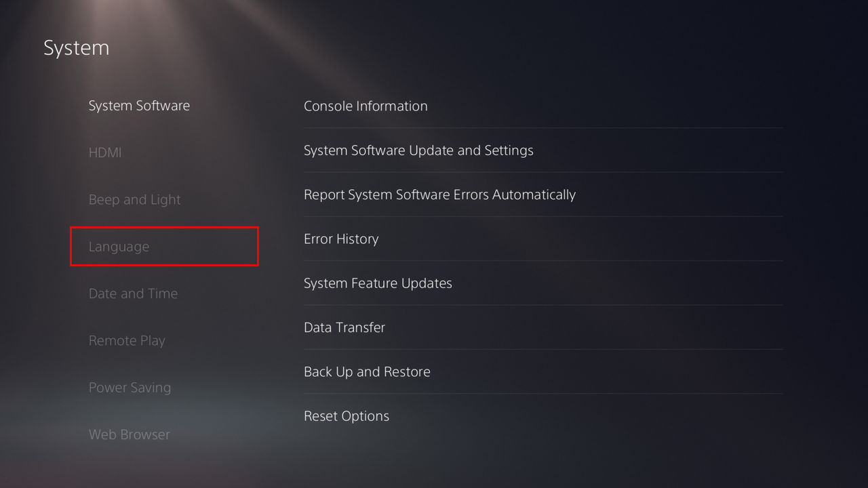Select System Software Update and Settings
This screenshot has height=488, width=868.
(x=418, y=150)
